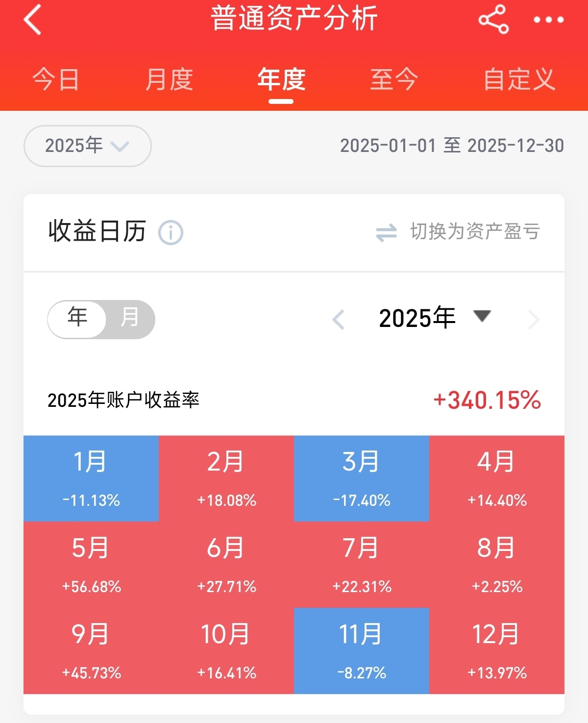Viewport: 588px width, 723px height.
Task: Click 切换为资产盈亏 link
Action: click(x=475, y=232)
